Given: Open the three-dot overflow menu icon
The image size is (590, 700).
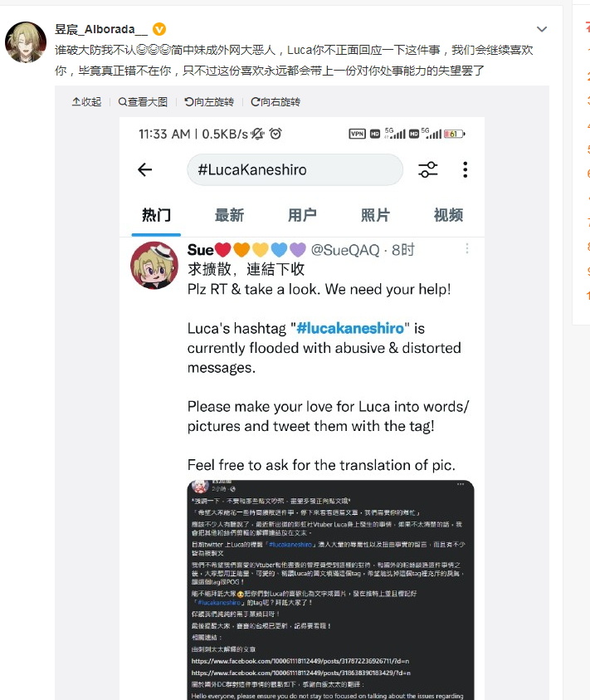Looking at the screenshot, I should tap(465, 169).
